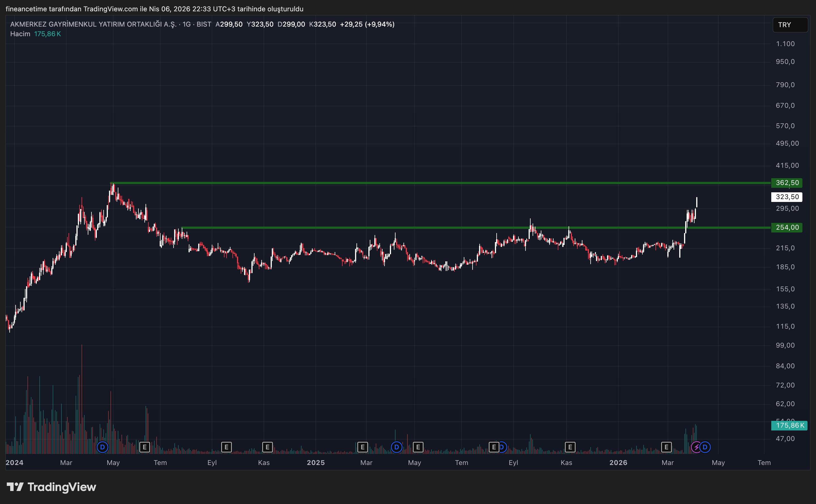Open the earnings E marker after Eyl 2024

[x=226, y=447]
